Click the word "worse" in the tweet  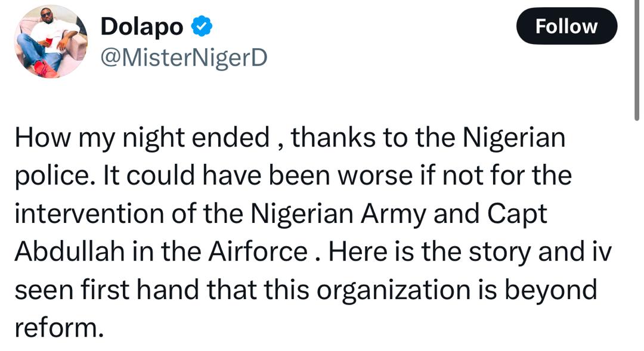point(379,176)
